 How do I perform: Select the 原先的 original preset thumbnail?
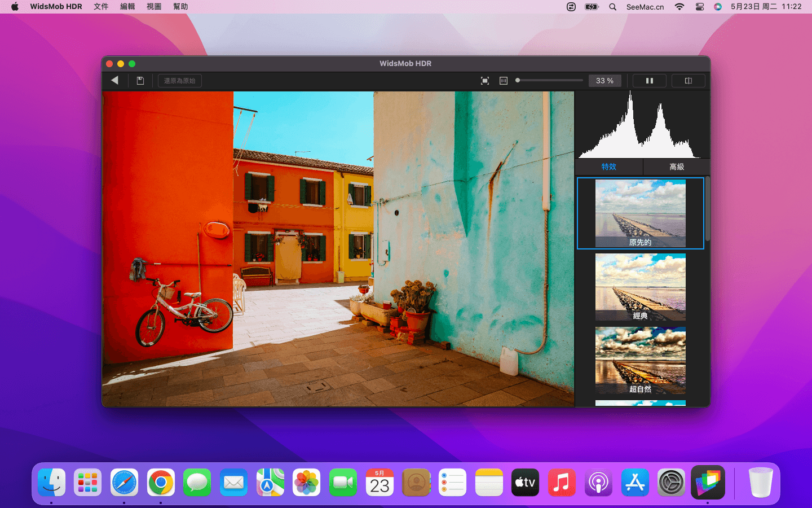point(641,213)
